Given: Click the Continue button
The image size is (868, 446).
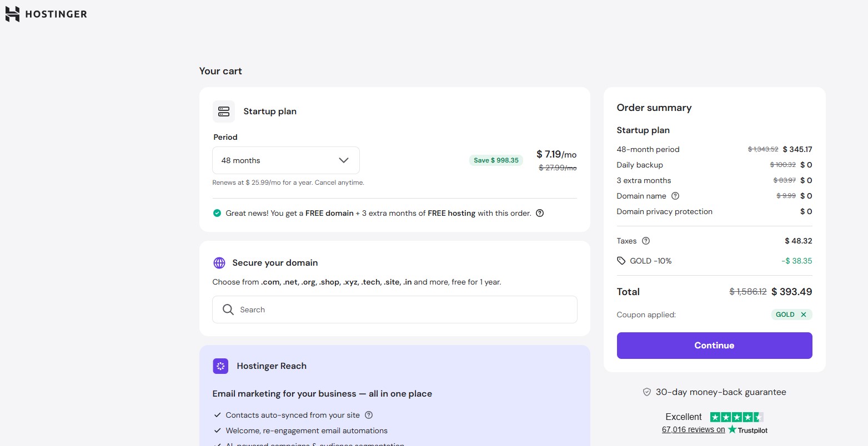Looking at the screenshot, I should [x=714, y=346].
